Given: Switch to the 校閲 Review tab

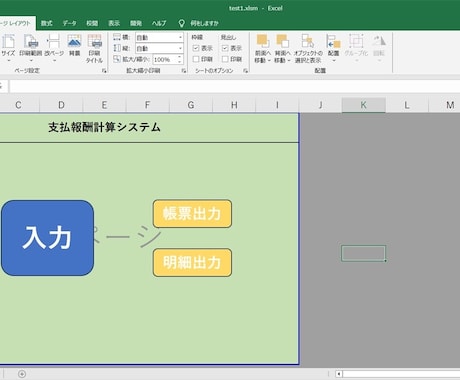Looking at the screenshot, I should tap(92, 23).
